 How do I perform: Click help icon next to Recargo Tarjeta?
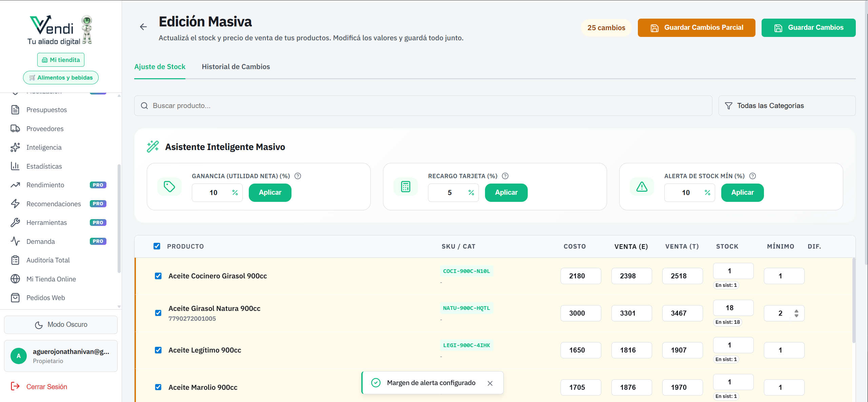[505, 176]
